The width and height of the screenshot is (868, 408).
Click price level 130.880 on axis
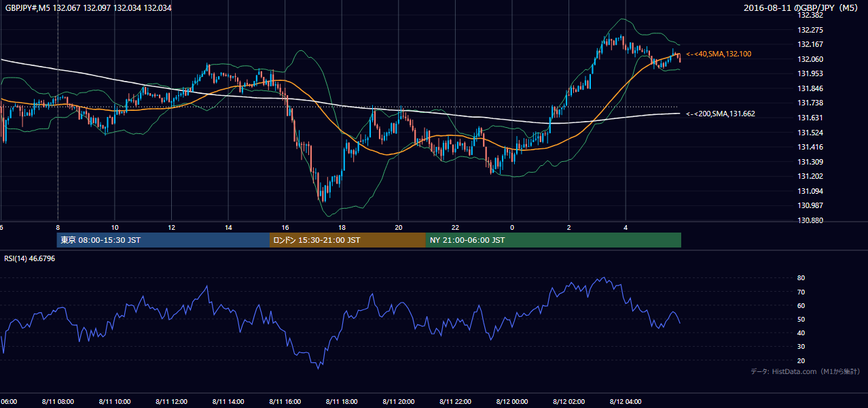click(812, 220)
